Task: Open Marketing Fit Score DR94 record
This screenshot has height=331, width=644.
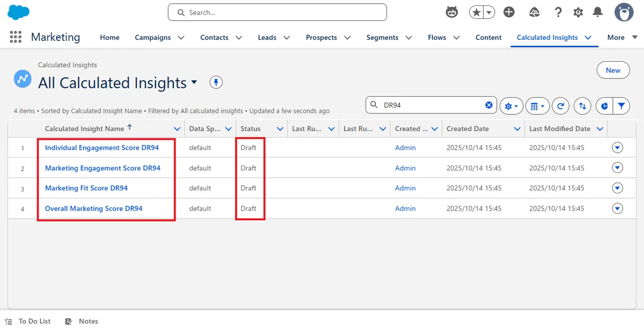Action: 86,188
